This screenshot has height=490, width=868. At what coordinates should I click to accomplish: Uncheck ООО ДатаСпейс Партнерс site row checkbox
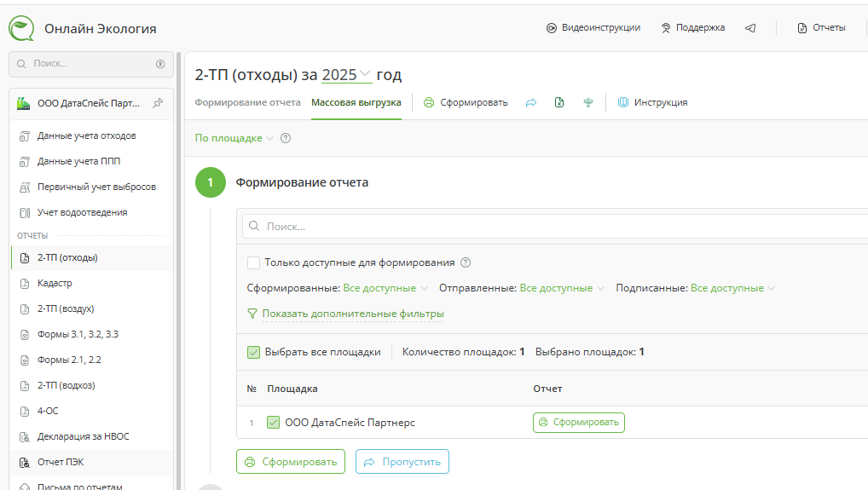tap(273, 422)
